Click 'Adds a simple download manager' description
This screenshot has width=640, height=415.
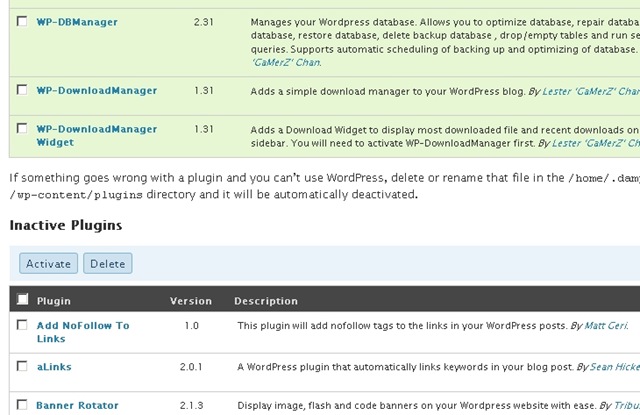tap(387, 91)
